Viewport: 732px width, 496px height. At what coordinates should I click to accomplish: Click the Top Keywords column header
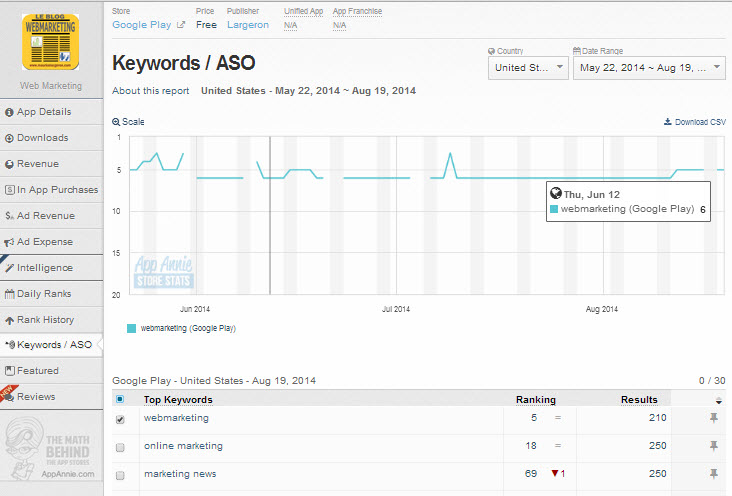click(178, 400)
